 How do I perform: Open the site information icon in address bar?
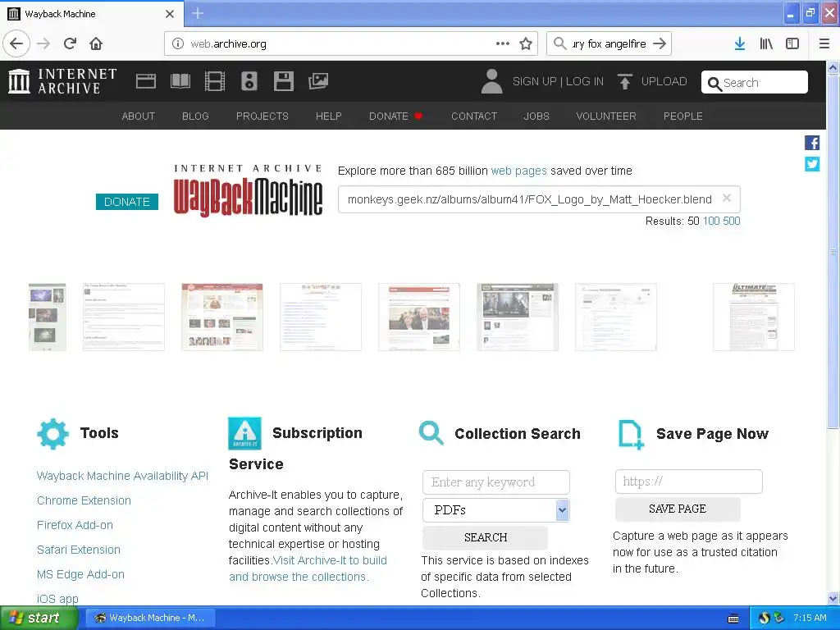[178, 44]
